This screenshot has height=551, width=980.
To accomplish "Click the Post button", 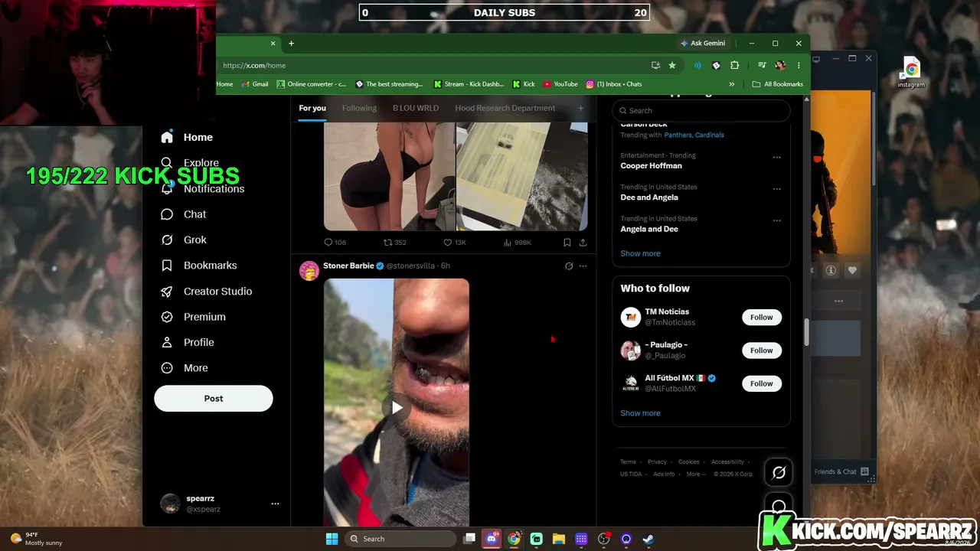I will (214, 399).
